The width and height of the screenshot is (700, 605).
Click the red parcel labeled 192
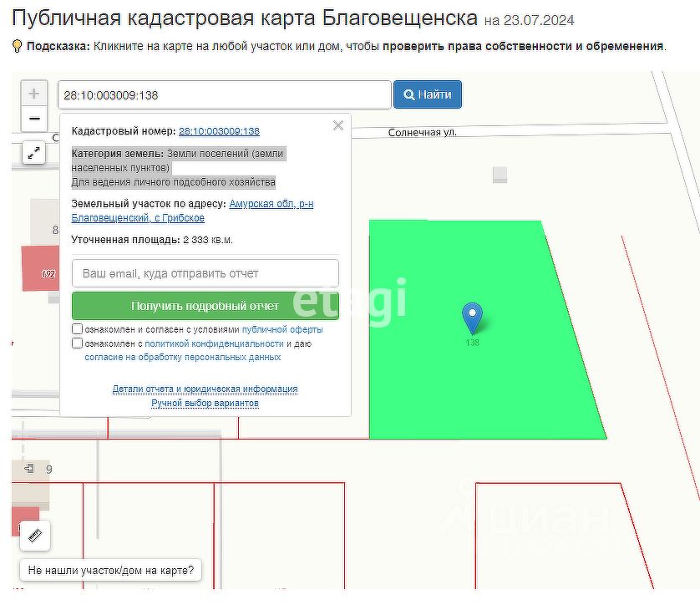tap(41, 268)
